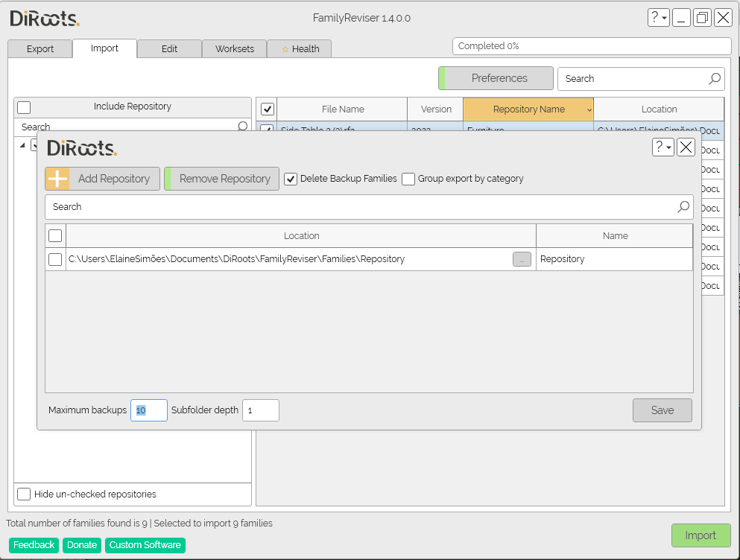
Task: Enable Hide un-checked repositories
Action: click(x=24, y=494)
